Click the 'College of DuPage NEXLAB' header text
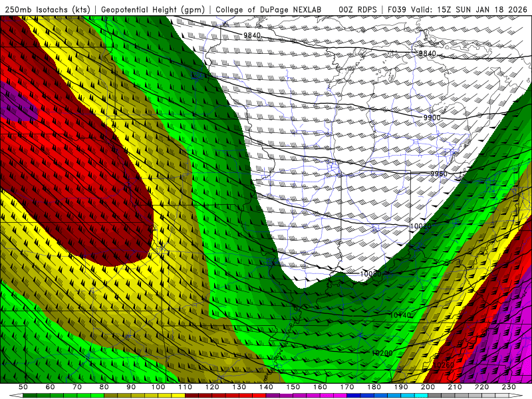Image resolution: width=532 pixels, height=399 pixels. pyautogui.click(x=269, y=9)
